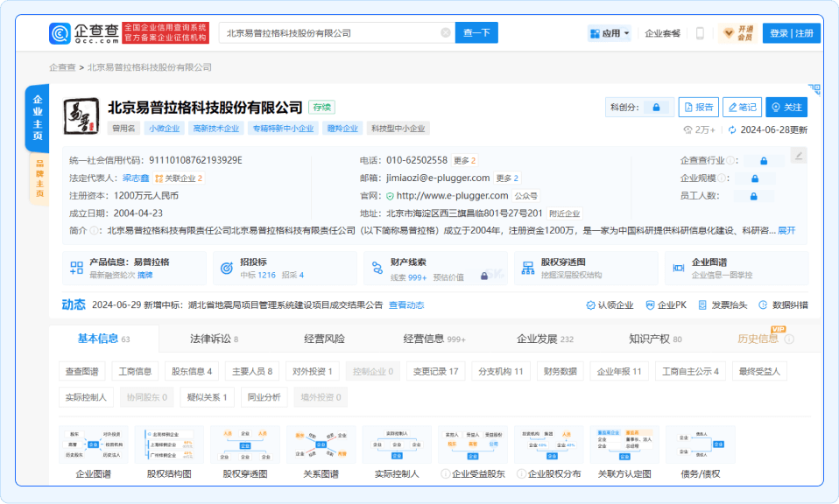Click the QR code icon at top right

tap(814, 88)
